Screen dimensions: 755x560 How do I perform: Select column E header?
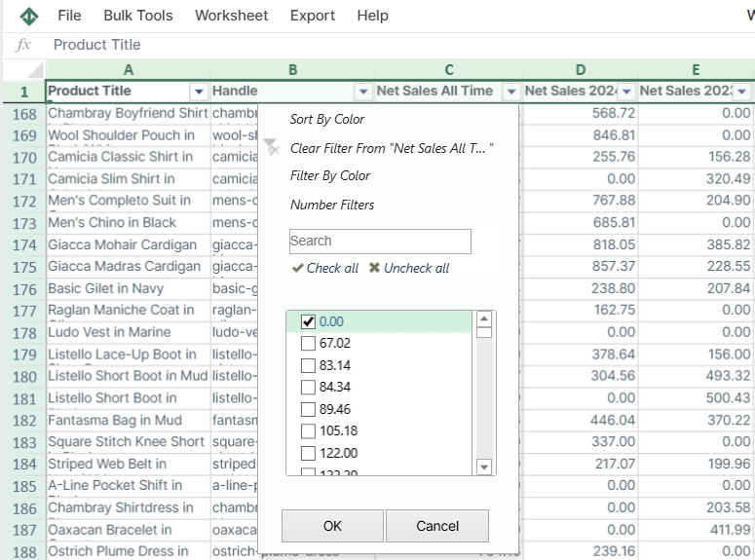click(696, 70)
